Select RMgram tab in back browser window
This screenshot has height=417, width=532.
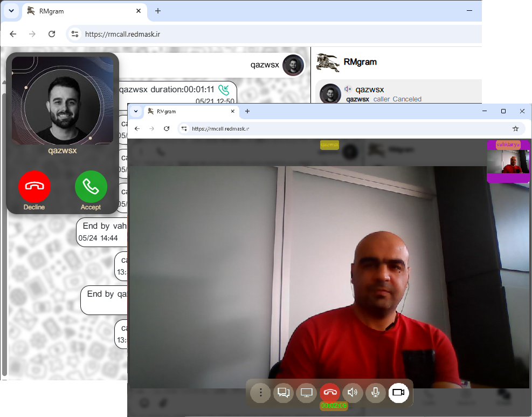coord(85,11)
